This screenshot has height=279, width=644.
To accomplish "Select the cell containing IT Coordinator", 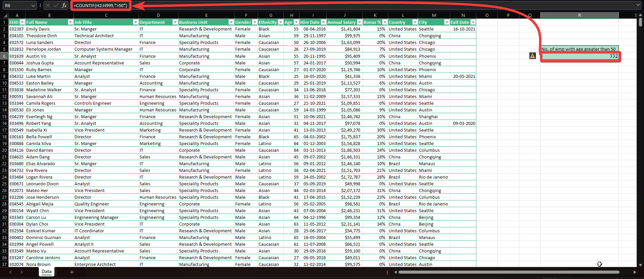I will [x=106, y=231].
